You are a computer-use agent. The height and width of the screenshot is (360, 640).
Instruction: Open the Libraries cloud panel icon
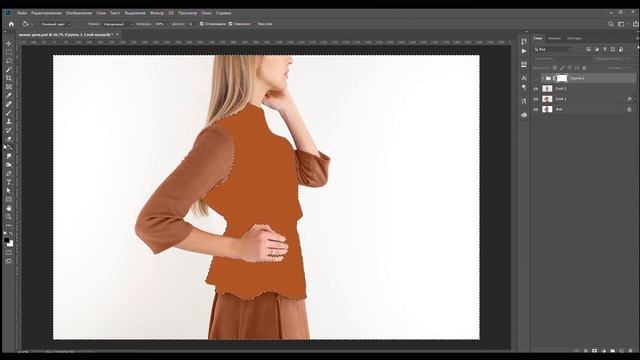coord(524,115)
